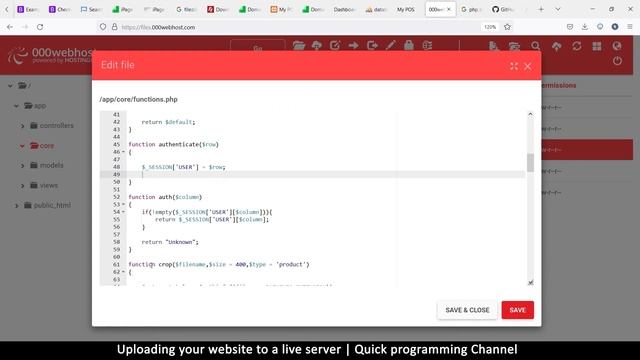Click the refresh icon in file manager toolbar
Screen dimensions: 640x360
pyautogui.click(x=577, y=46)
